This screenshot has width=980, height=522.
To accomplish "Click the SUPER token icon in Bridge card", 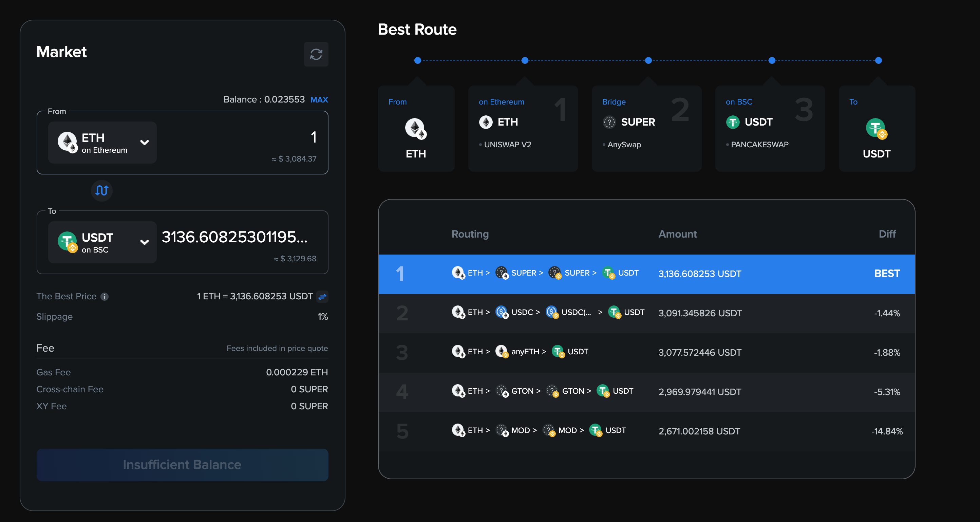I will (x=609, y=122).
